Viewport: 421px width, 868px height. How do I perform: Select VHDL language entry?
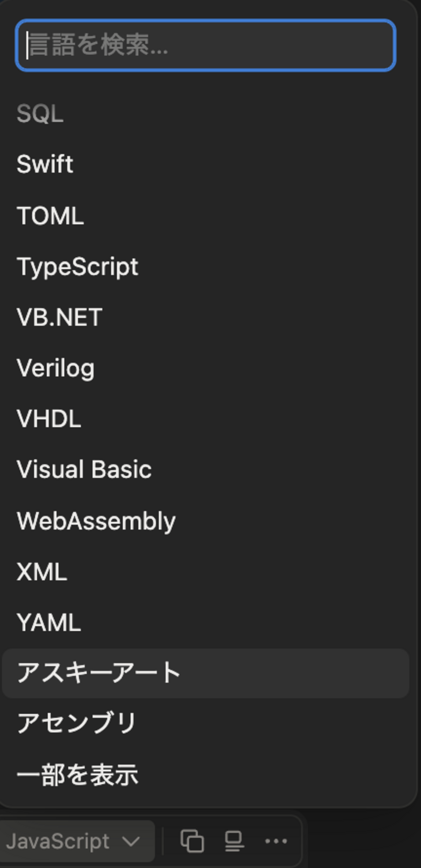coord(49,419)
